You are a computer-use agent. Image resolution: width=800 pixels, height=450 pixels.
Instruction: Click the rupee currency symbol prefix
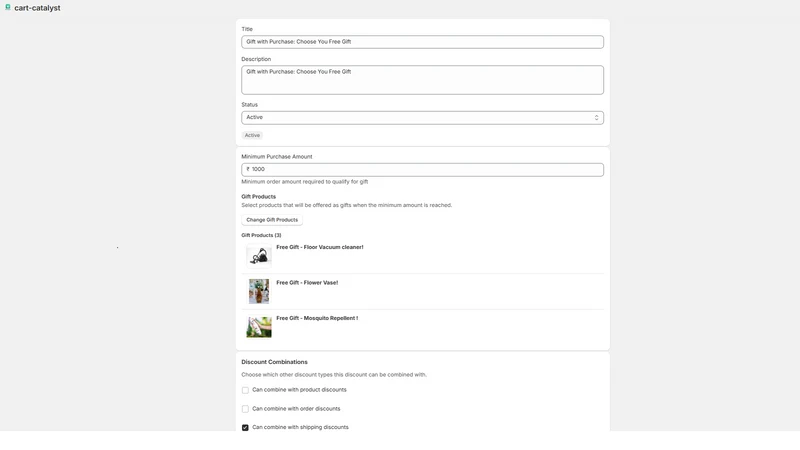pyautogui.click(x=248, y=169)
